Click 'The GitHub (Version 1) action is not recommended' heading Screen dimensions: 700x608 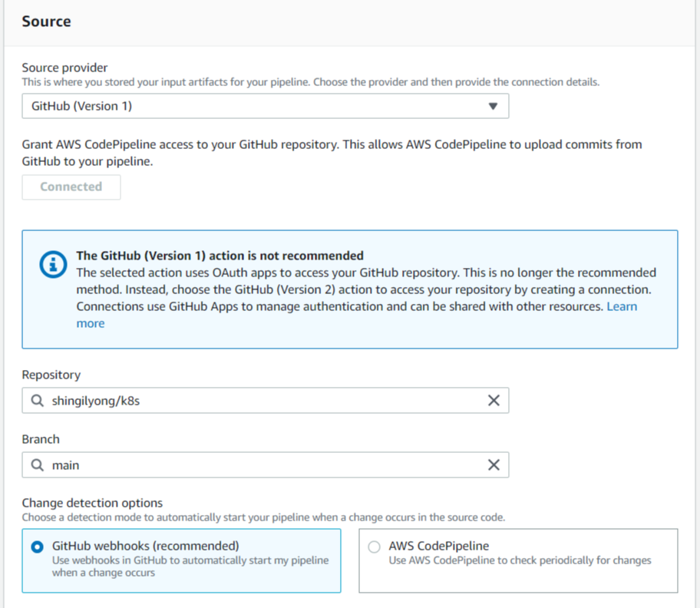click(x=220, y=256)
